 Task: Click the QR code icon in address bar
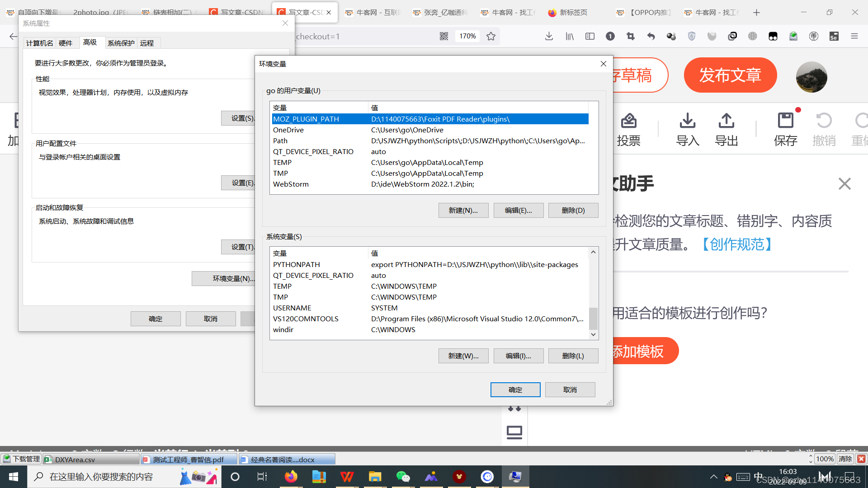tap(444, 36)
